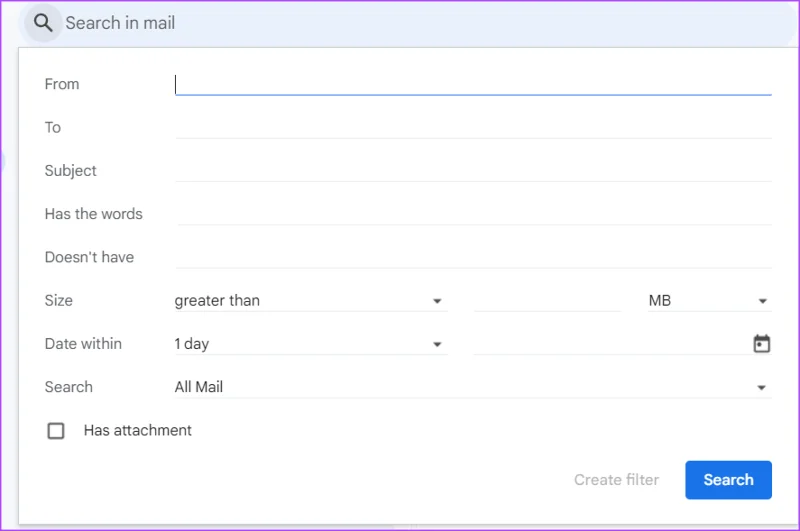Click the Doesn't have field

pos(473,257)
